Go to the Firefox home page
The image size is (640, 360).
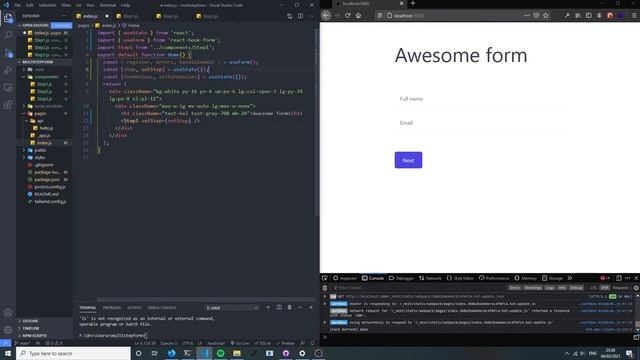358,16
